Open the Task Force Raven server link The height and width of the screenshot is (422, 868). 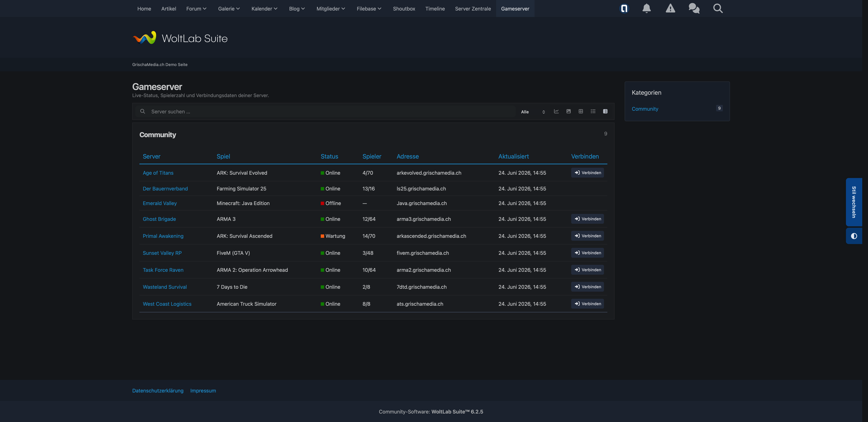(x=163, y=270)
